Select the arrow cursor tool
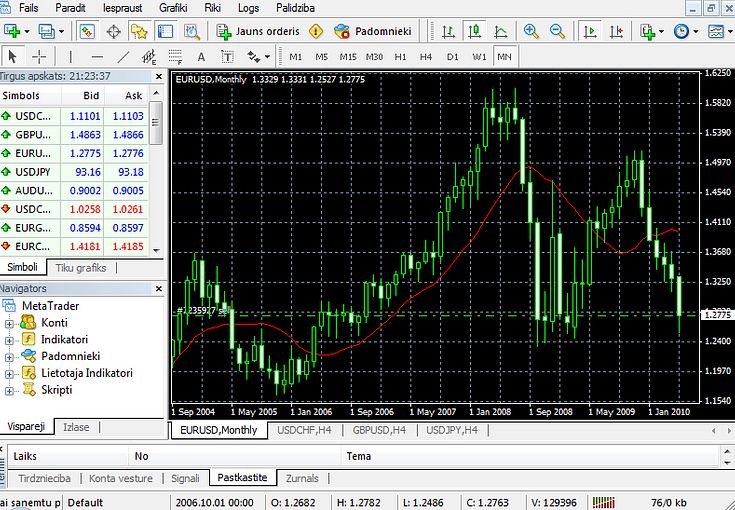Viewport: 735px width, 510px height. pyautogui.click(x=14, y=56)
